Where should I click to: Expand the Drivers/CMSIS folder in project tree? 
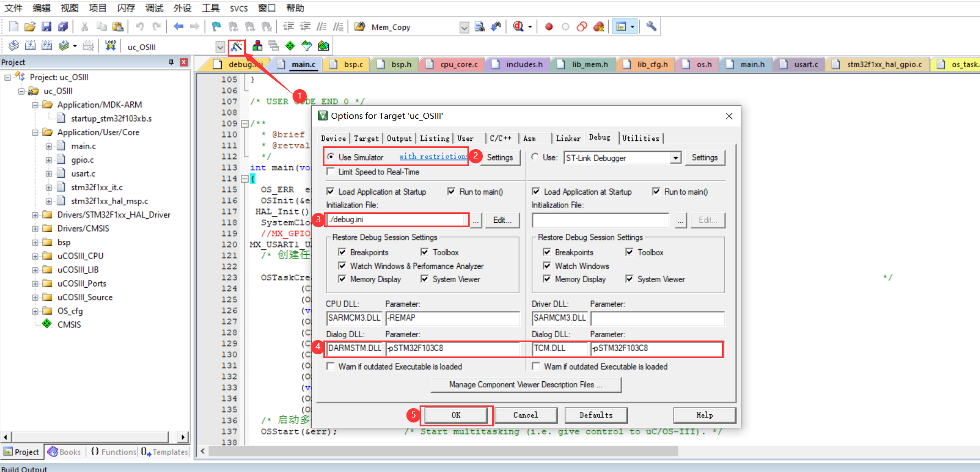35,228
